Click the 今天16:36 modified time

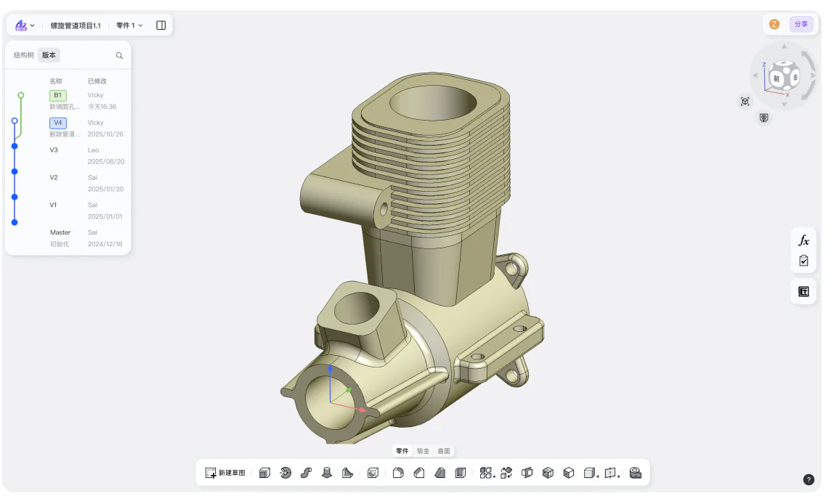tap(102, 107)
